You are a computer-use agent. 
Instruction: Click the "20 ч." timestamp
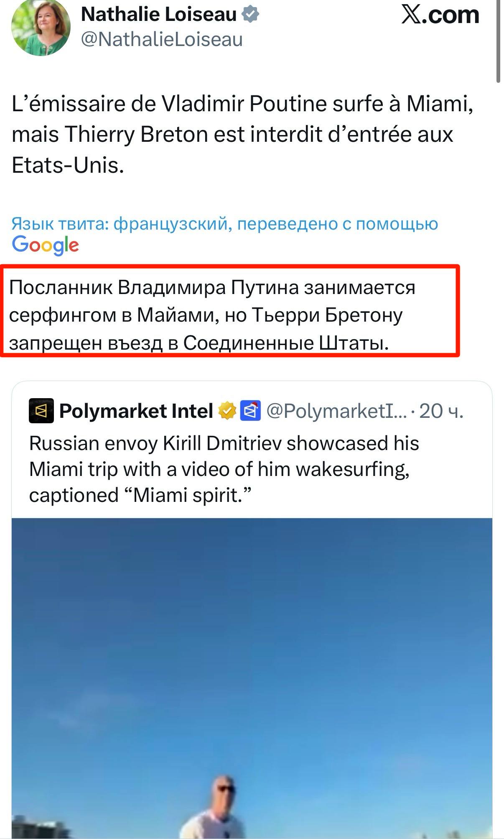441,411
